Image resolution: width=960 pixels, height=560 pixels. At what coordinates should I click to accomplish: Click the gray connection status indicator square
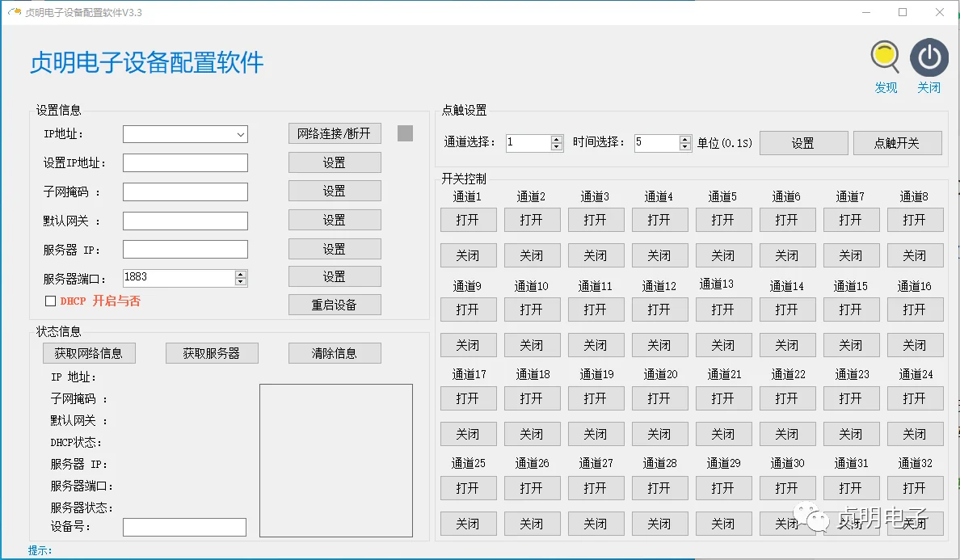[x=406, y=133]
